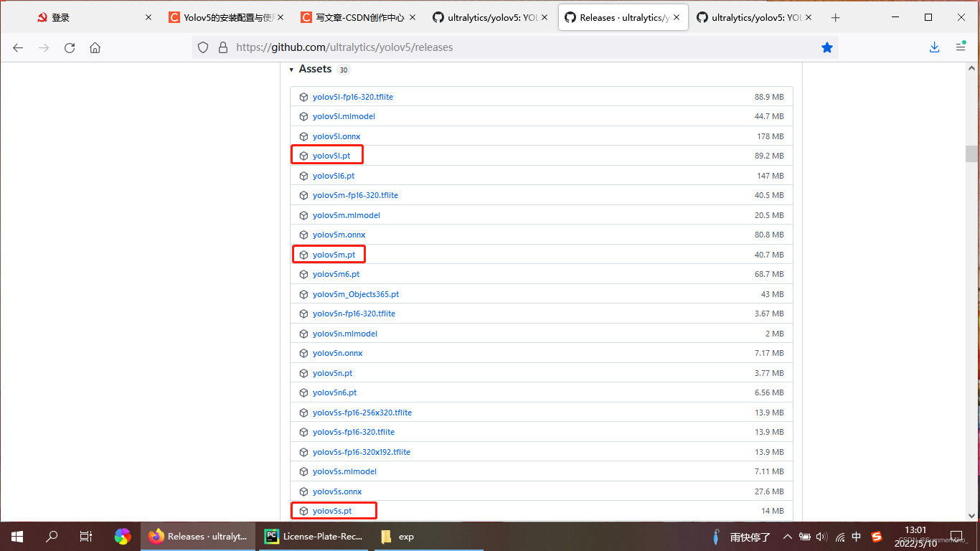Open Task View on the taskbar
The width and height of the screenshot is (980, 551).
click(x=86, y=536)
